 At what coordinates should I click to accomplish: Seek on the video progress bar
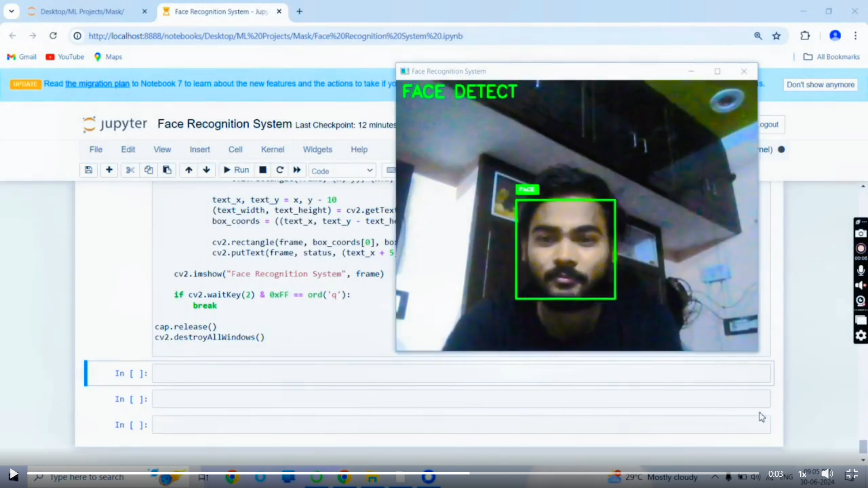393,473
